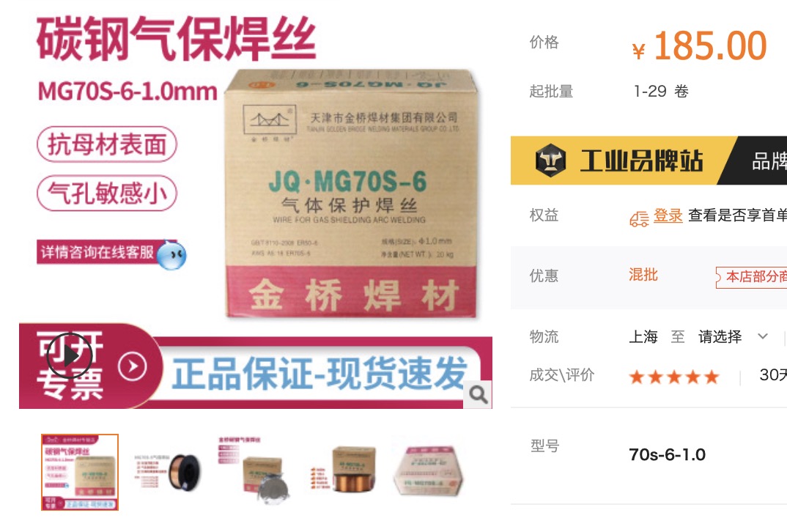The height and width of the screenshot is (532, 787).
Task: Play the product video overlay button
Action: (70, 355)
